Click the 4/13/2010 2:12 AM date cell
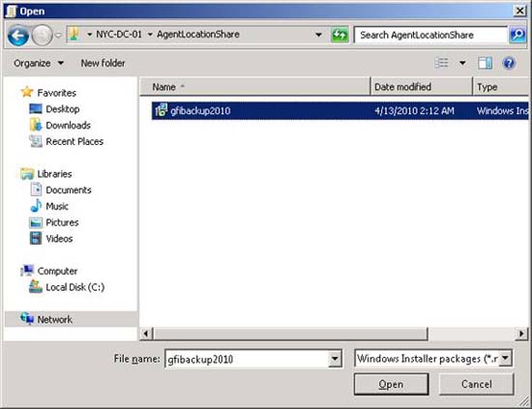Viewport: 532px width, 409px height. coord(414,111)
